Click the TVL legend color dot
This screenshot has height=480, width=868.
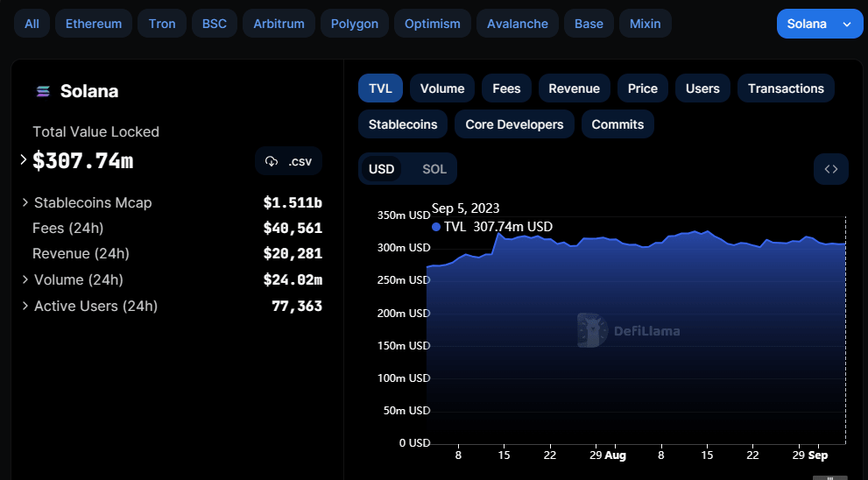[436, 227]
